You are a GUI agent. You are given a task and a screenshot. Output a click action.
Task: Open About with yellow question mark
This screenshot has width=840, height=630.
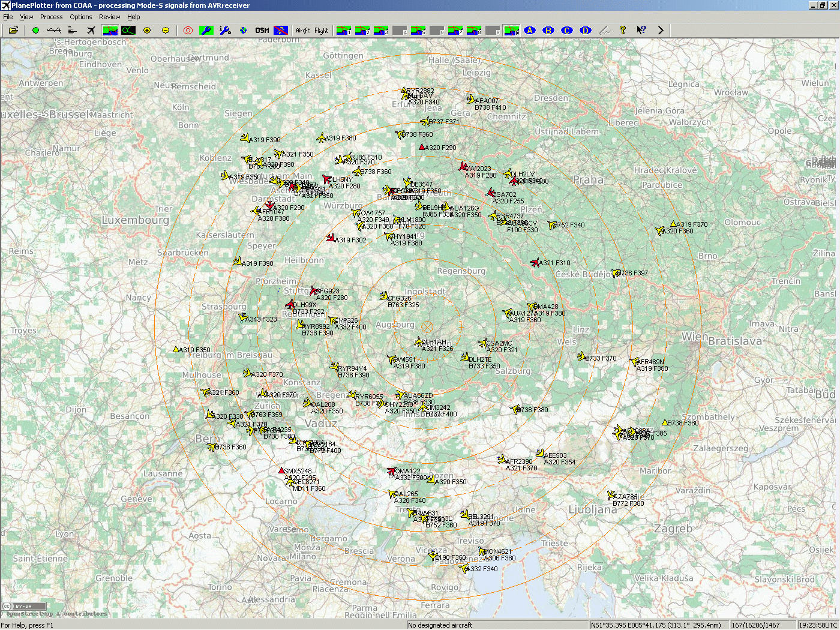pyautogui.click(x=623, y=30)
